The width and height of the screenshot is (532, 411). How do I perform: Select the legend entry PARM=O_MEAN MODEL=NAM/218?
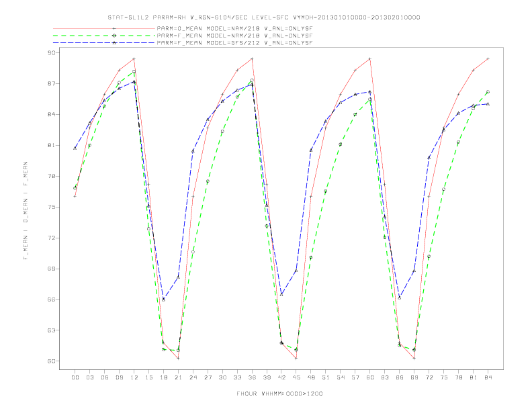coord(234,29)
